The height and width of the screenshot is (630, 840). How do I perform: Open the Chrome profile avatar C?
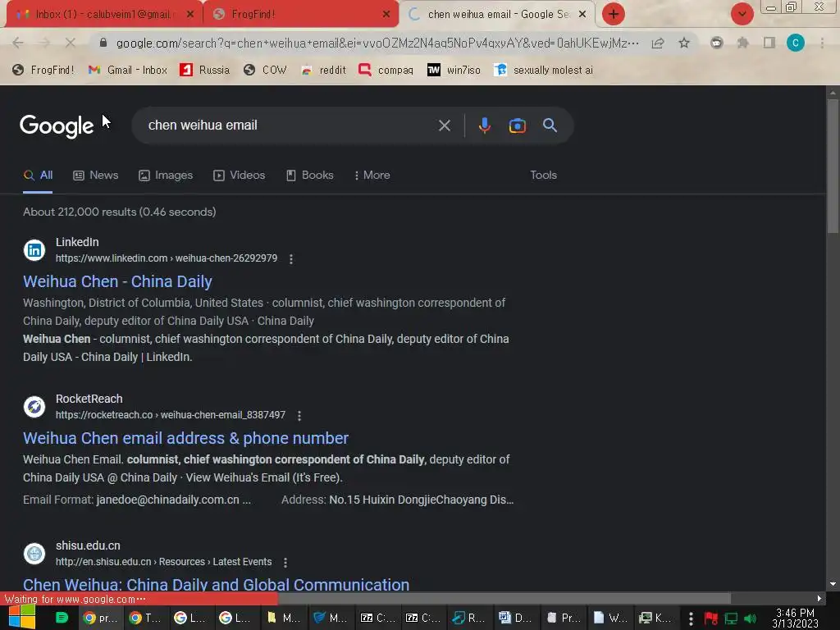coord(796,43)
